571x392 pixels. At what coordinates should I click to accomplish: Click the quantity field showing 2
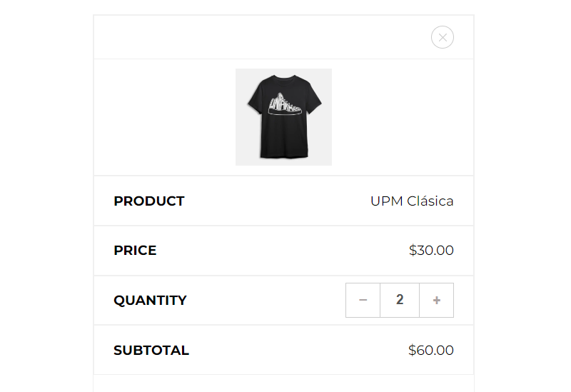(x=400, y=300)
